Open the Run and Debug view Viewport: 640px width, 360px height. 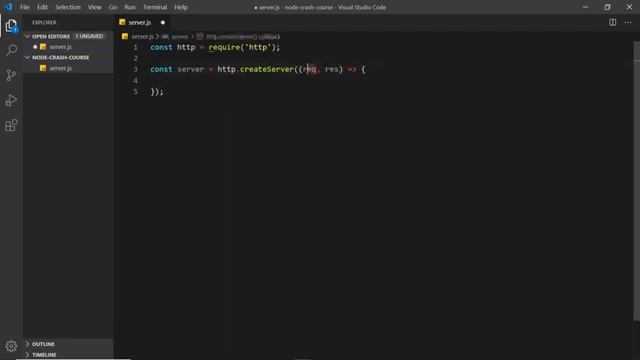[x=11, y=100]
